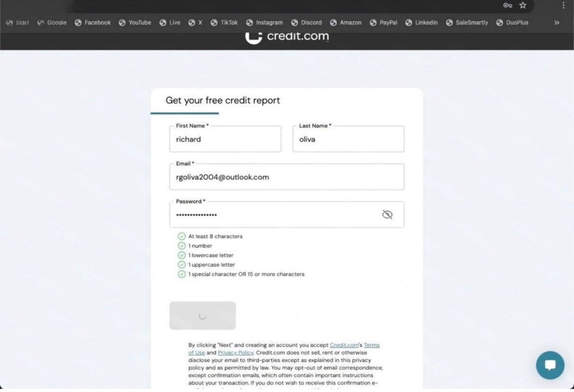
Task: Open the Credit.com link in disclaimer
Action: (x=344, y=345)
